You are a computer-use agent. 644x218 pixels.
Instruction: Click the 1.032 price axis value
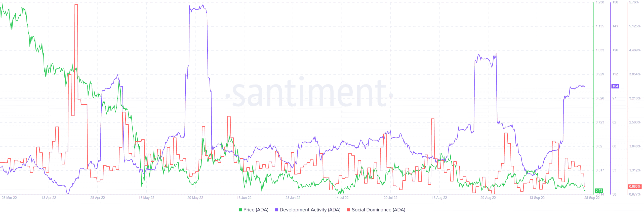point(600,50)
